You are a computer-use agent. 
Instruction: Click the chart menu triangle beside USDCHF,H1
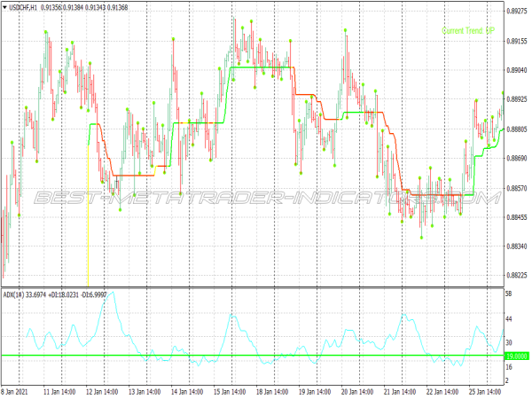(x=4, y=7)
